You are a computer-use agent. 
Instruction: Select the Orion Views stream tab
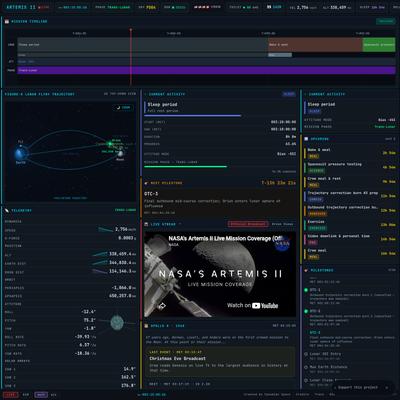pyautogui.click(x=282, y=224)
